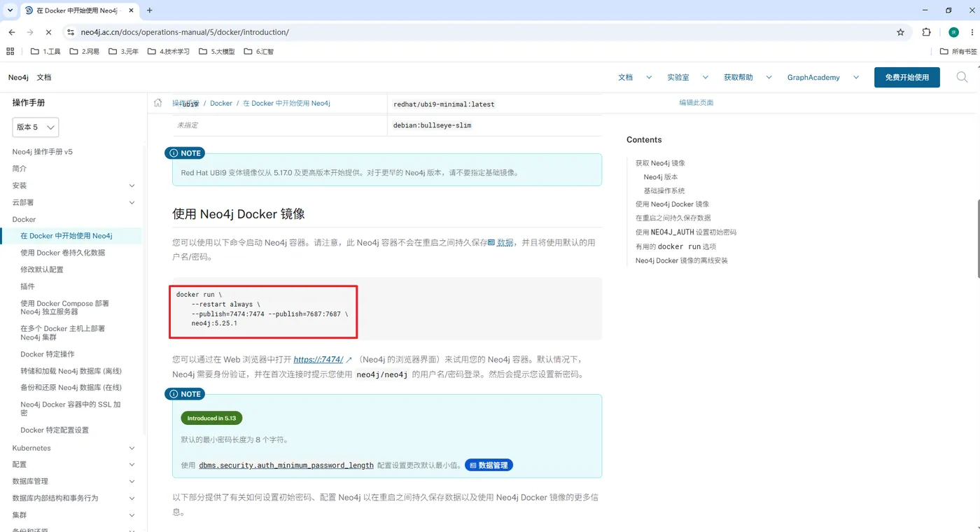Viewport: 980px width, 532px height.
Task: Click the 免费开始使用 button
Action: (x=907, y=77)
